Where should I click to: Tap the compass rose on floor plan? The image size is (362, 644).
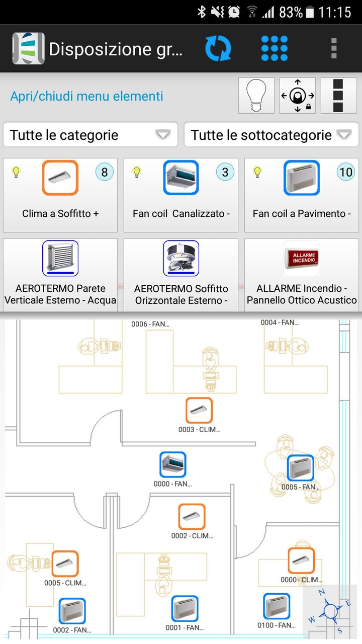point(330,611)
